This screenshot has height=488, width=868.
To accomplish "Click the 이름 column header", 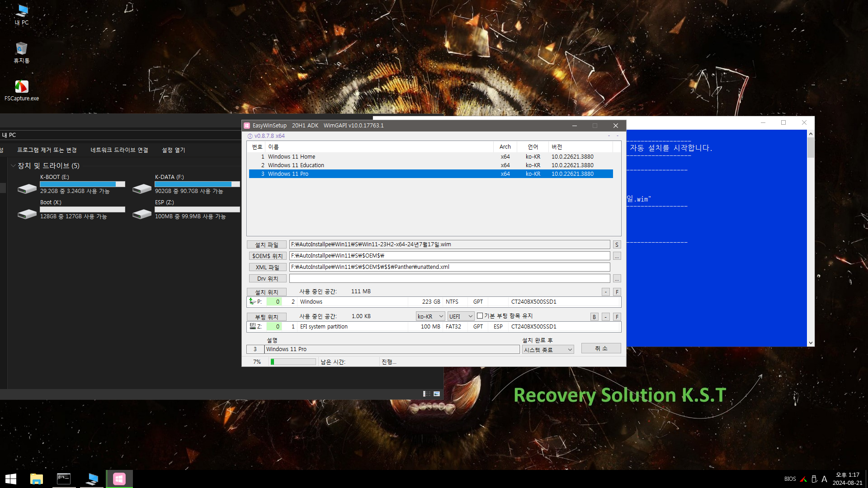I will (x=379, y=147).
